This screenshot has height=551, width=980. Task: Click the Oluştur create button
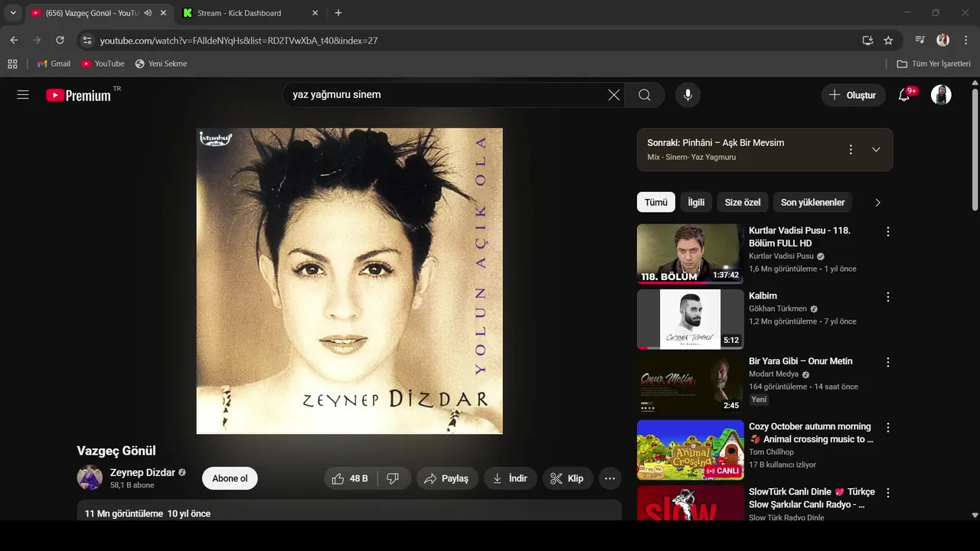click(853, 95)
